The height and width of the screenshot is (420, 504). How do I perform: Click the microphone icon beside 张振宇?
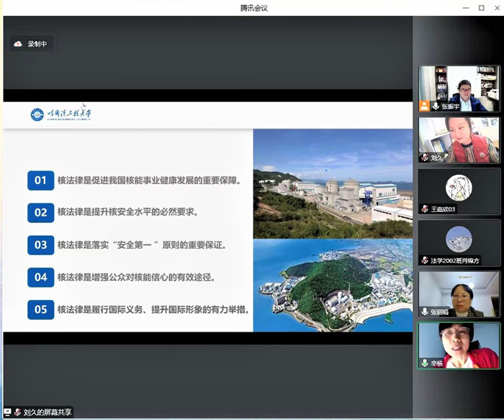(436, 106)
